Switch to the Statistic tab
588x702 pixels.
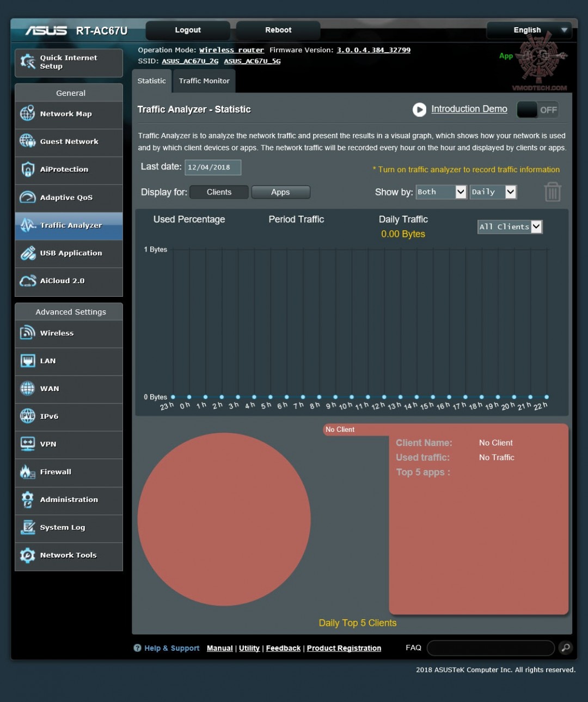click(151, 81)
